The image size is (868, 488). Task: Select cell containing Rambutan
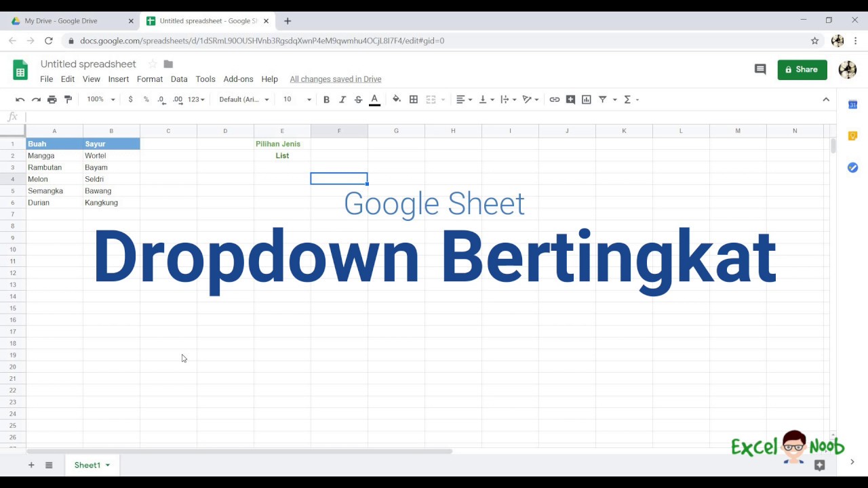[54, 167]
